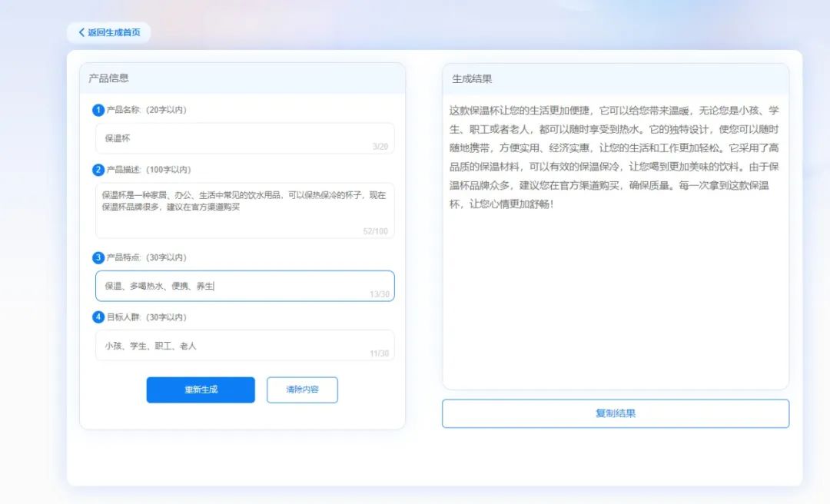Click the 目标人群（30字以内）label

tap(147, 317)
